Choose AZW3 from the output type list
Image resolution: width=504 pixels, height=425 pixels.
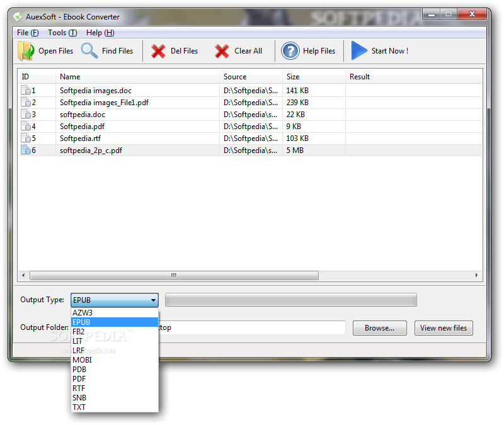[x=115, y=312]
